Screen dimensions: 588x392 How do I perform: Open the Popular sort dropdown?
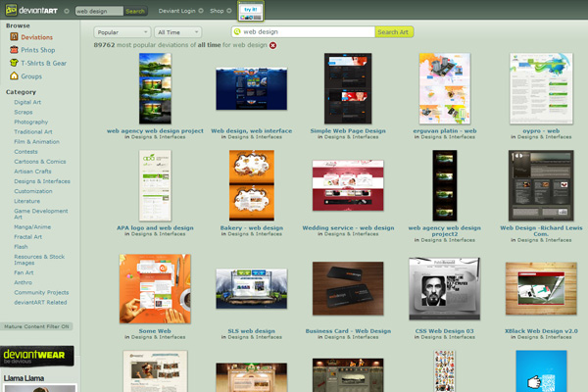(122, 32)
